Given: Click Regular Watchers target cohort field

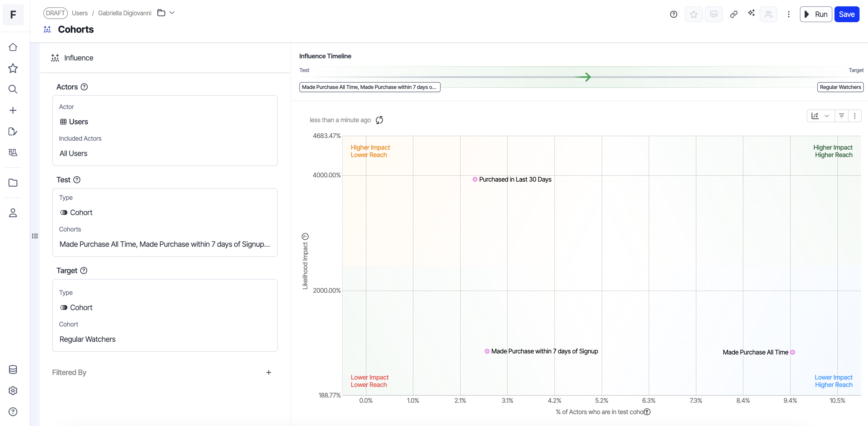Looking at the screenshot, I should tap(88, 339).
